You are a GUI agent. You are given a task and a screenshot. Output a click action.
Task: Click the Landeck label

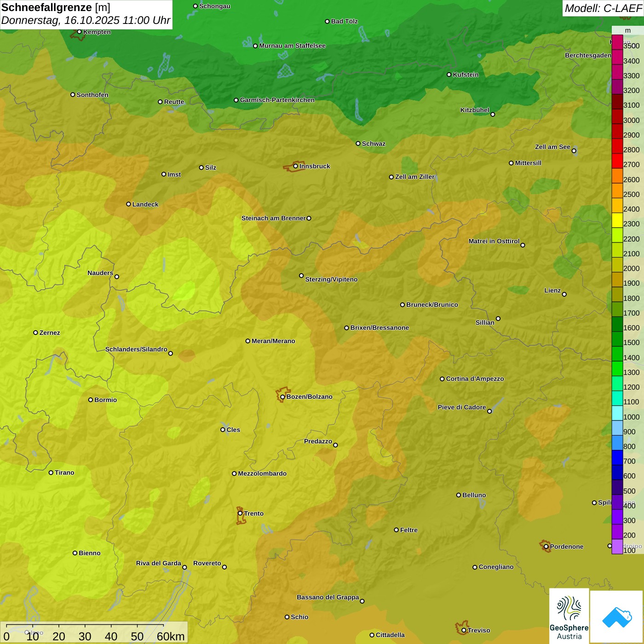tap(145, 204)
